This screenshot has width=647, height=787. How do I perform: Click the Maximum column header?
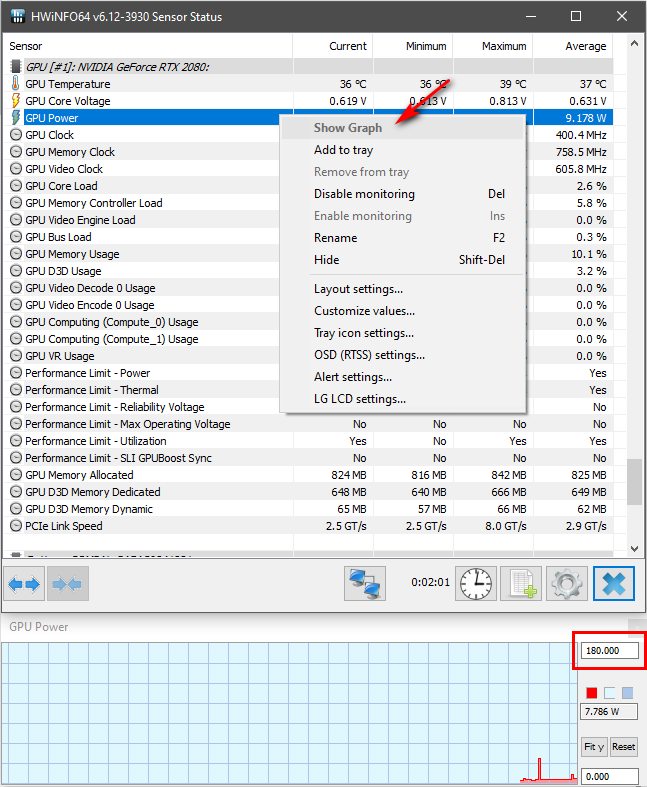point(493,46)
